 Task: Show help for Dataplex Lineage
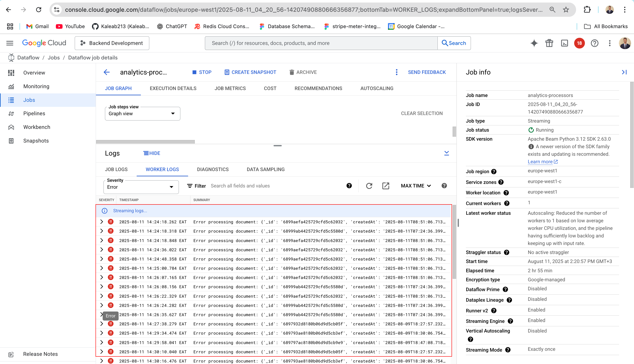tap(509, 300)
